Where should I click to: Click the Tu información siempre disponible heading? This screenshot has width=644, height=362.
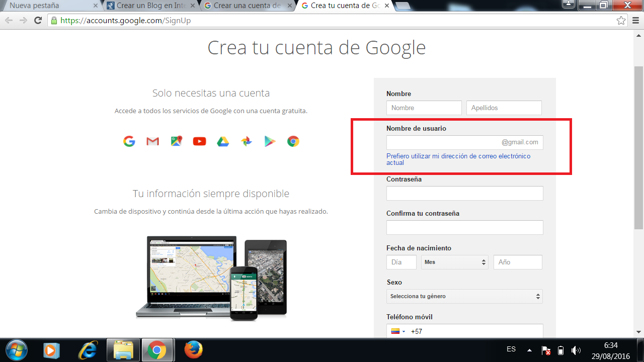tap(211, 194)
